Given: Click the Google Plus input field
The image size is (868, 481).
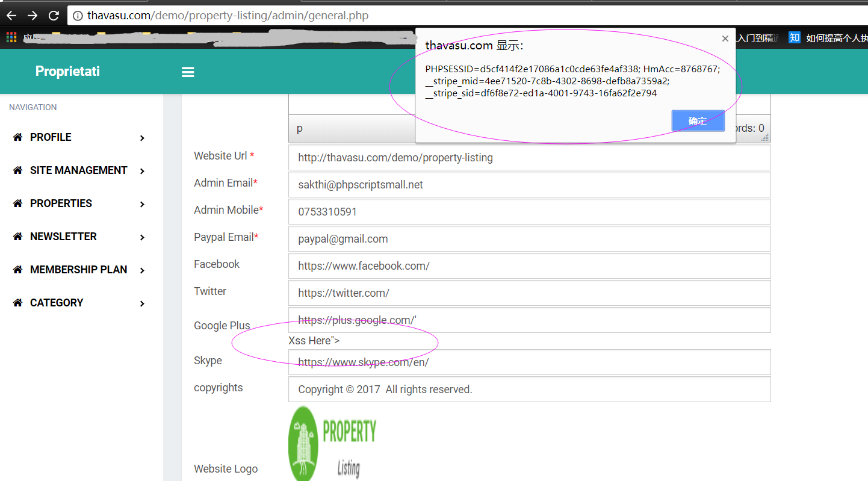Looking at the screenshot, I should (530, 320).
